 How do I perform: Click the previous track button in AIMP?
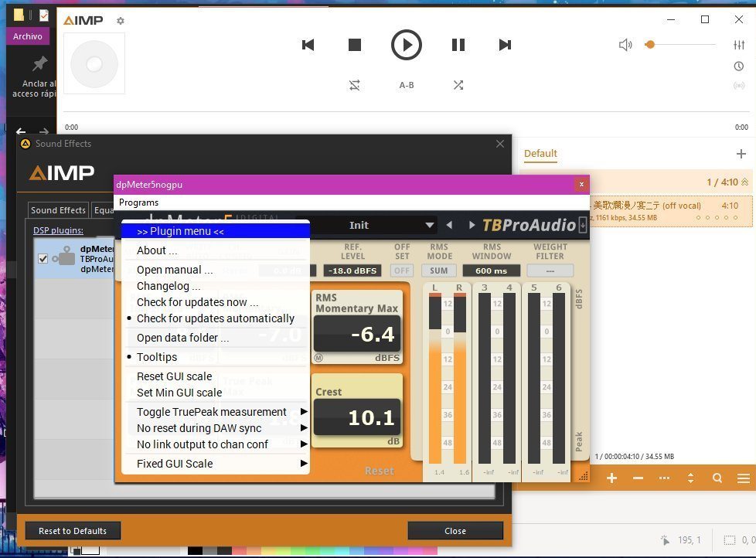[308, 45]
